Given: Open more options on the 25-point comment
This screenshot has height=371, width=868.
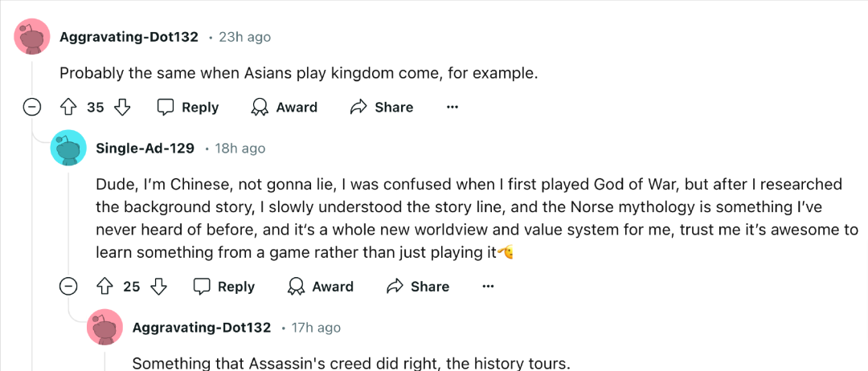Looking at the screenshot, I should point(488,287).
